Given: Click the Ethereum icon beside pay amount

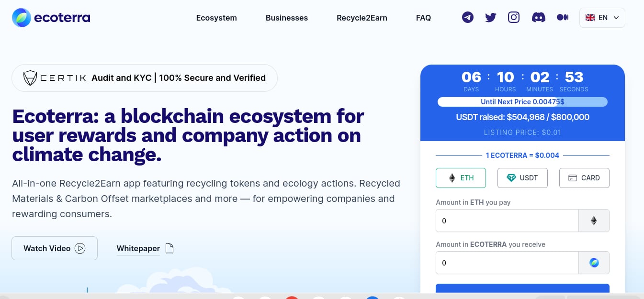Looking at the screenshot, I should (594, 221).
